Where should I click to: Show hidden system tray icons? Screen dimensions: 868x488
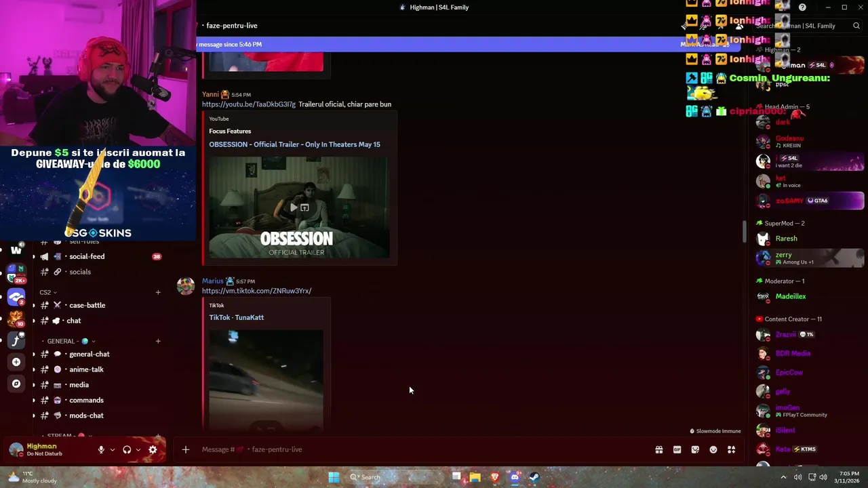pos(783,477)
